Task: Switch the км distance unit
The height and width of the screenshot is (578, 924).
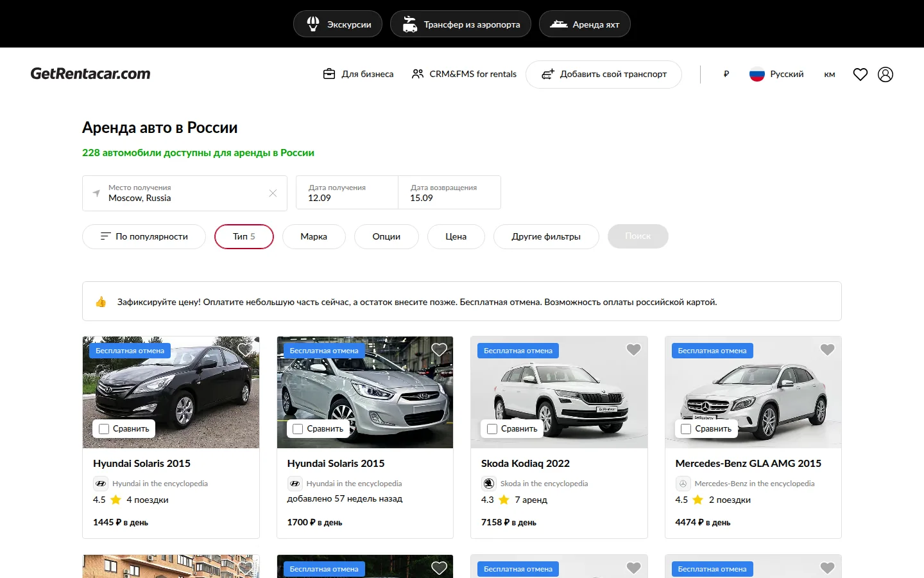Action: 830,74
